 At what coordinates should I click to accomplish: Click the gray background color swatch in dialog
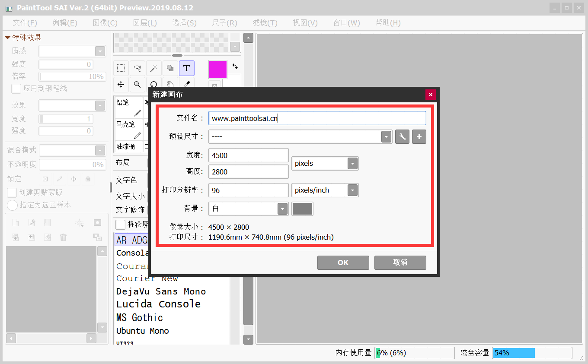303,209
